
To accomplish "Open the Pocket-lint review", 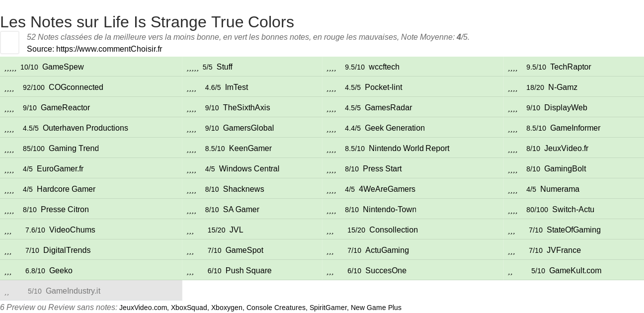I will [384, 87].
